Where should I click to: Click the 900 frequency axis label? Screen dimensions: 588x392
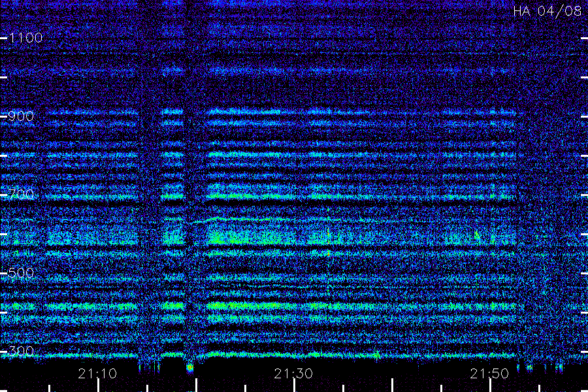tap(21, 116)
